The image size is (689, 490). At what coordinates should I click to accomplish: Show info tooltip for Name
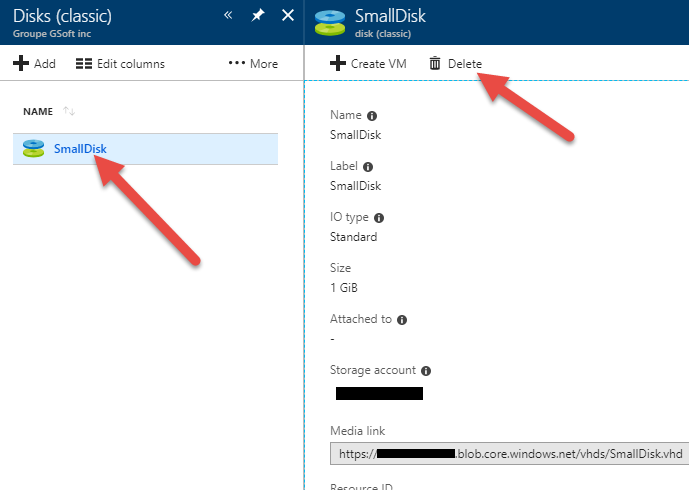pyautogui.click(x=372, y=116)
